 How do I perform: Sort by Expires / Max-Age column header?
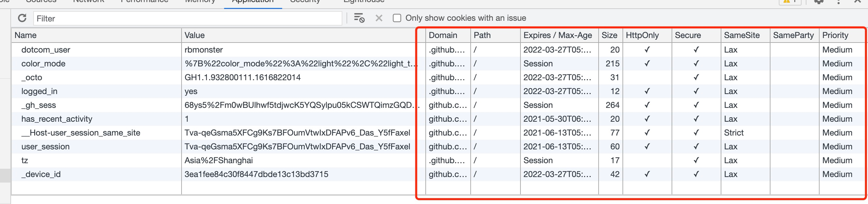[x=559, y=35]
